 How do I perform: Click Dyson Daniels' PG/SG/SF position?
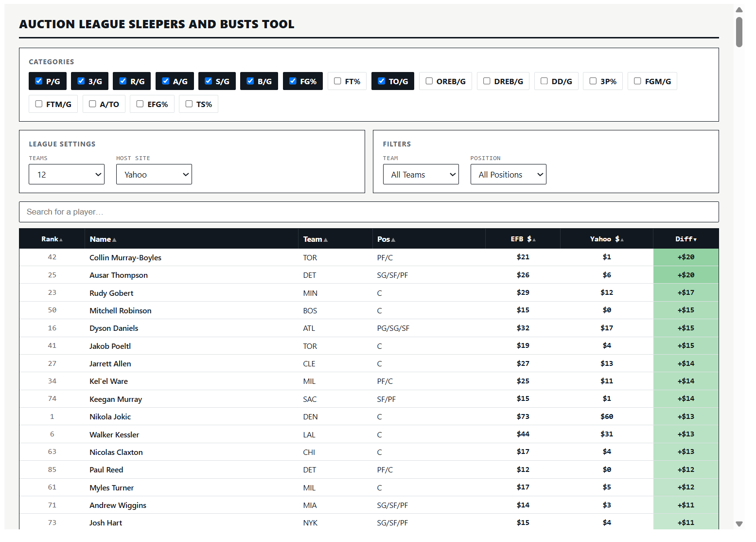393,328
